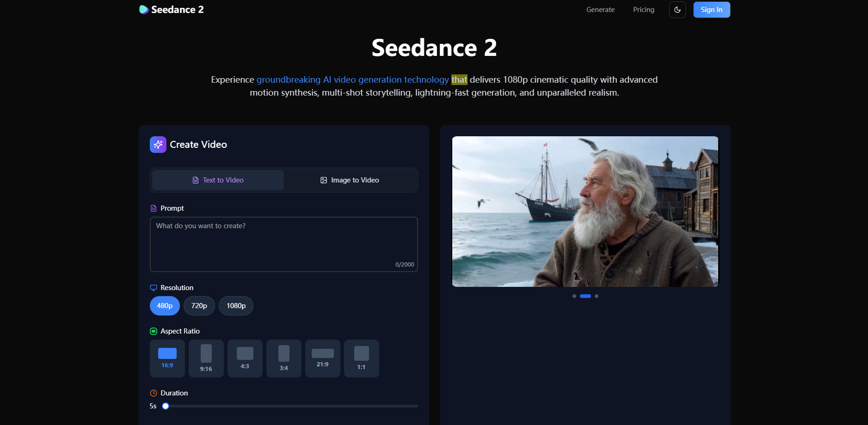Click the image icon on Image to Video tab
The image size is (868, 425).
point(324,180)
